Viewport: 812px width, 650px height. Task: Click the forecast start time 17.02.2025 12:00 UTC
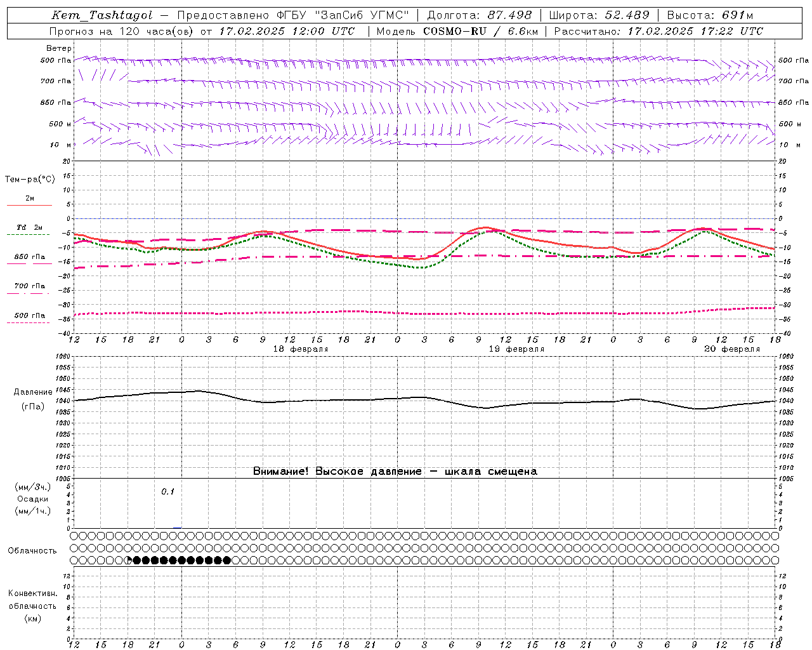point(287,31)
